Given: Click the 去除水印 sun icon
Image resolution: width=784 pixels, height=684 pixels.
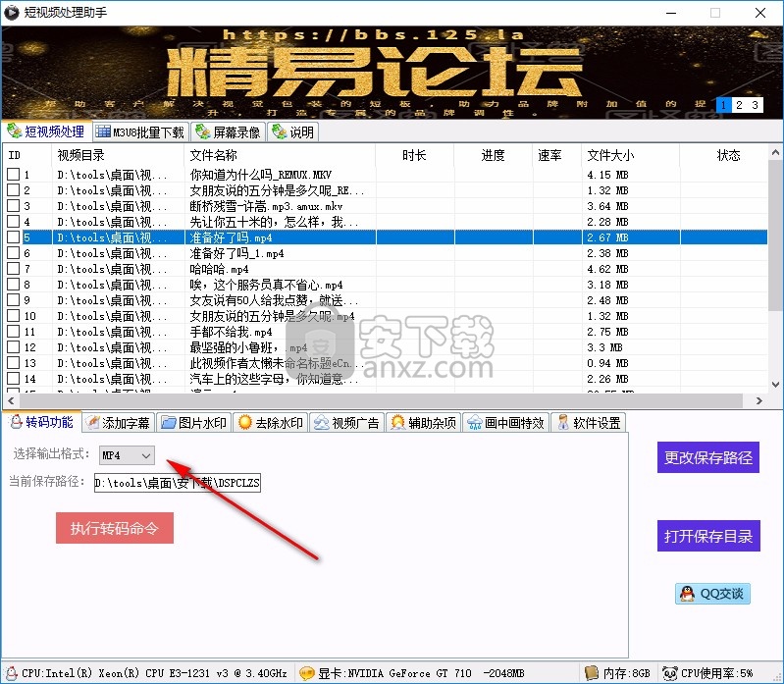Looking at the screenshot, I should 245,423.
